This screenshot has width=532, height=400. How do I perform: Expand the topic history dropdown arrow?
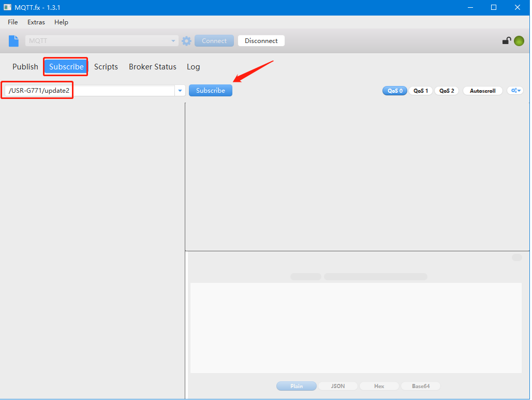(180, 91)
